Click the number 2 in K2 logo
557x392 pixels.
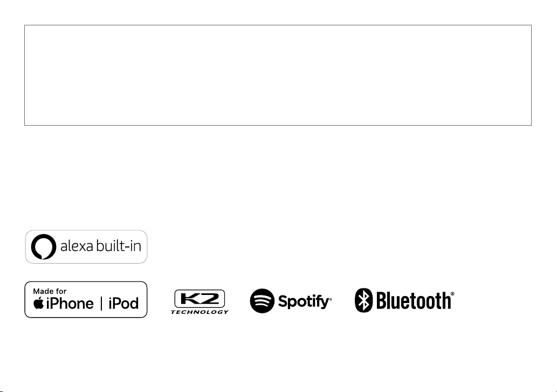[212, 299]
